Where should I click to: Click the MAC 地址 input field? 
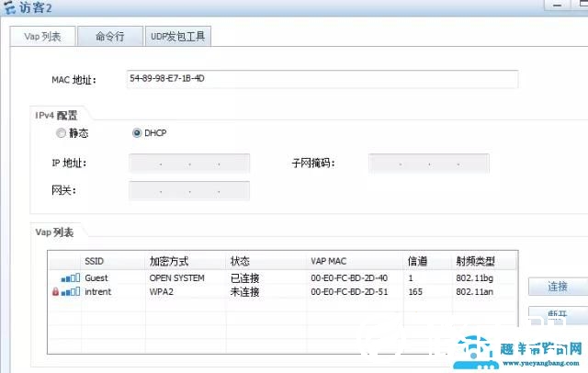322,79
